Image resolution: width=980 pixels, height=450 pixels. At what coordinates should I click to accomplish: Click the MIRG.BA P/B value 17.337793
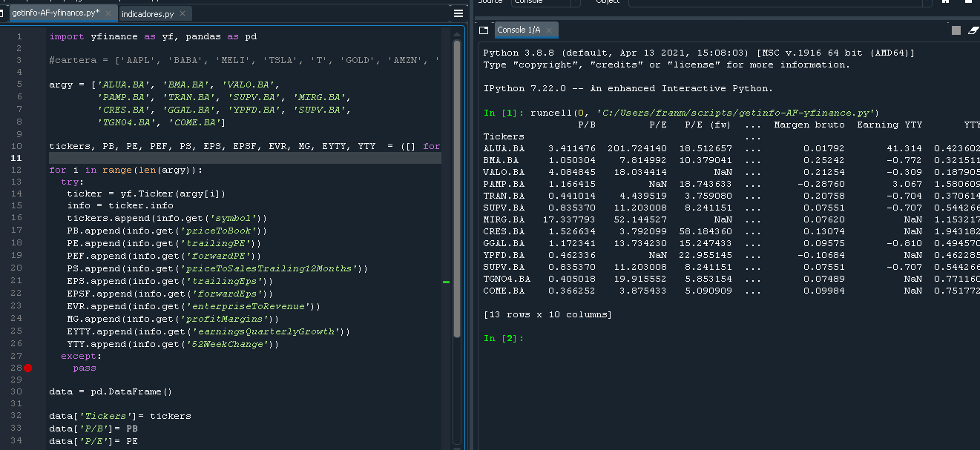pyautogui.click(x=569, y=219)
